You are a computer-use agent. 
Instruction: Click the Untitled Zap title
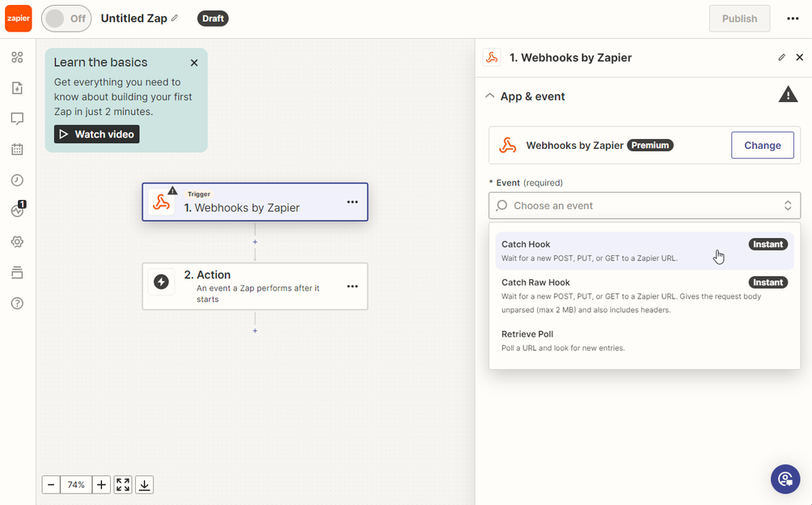coord(133,19)
